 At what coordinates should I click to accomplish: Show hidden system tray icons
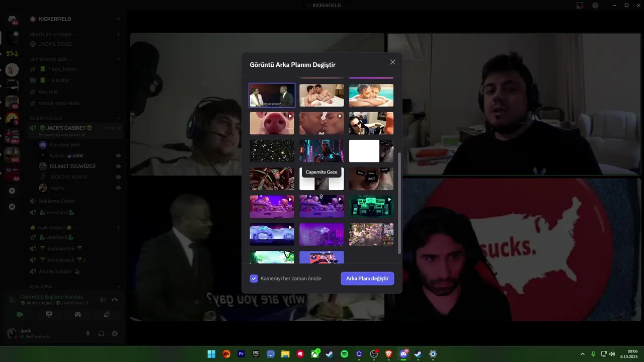point(583,354)
